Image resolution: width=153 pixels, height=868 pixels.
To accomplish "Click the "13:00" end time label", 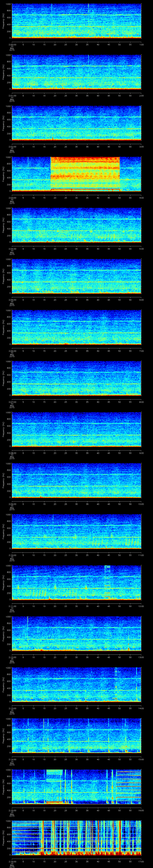I will (141, 657).
